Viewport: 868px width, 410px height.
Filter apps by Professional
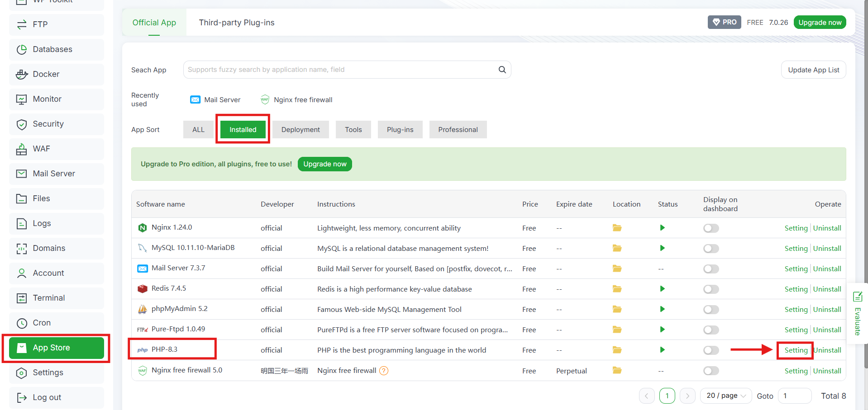458,130
